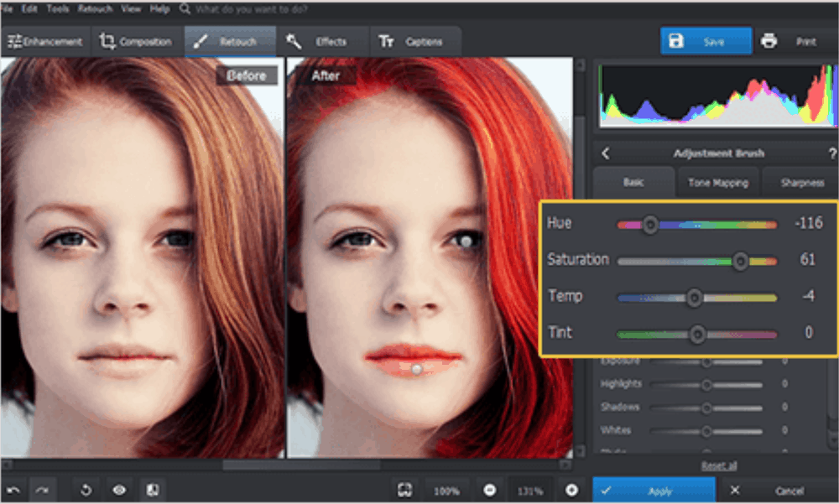Click the Whites slider handle

pyautogui.click(x=706, y=431)
